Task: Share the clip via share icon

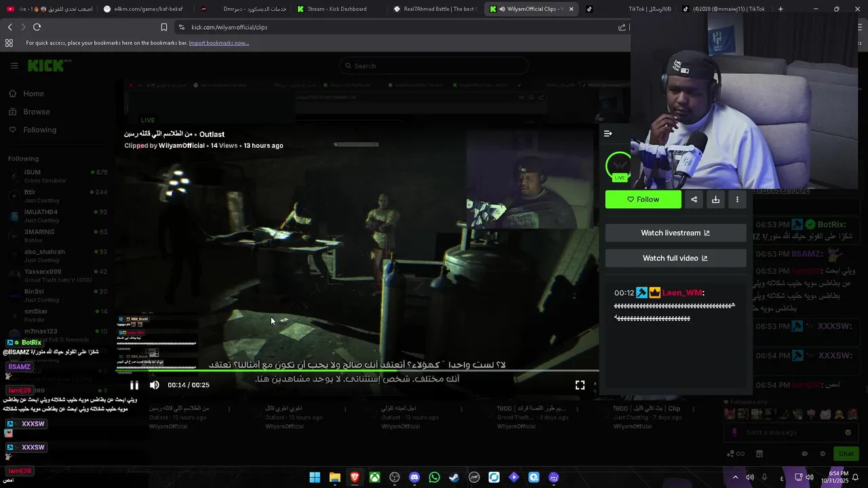Action: tap(694, 199)
